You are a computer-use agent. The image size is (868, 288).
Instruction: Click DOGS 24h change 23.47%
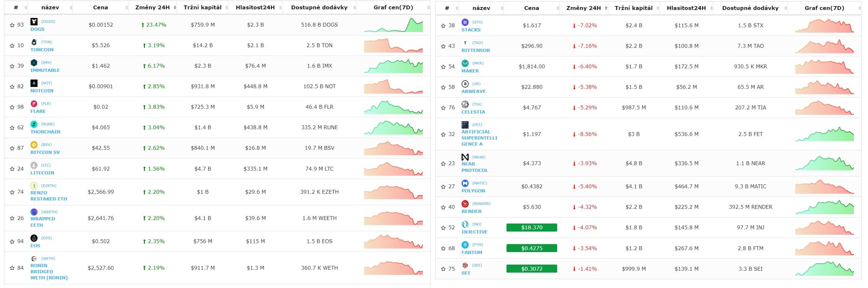point(154,25)
